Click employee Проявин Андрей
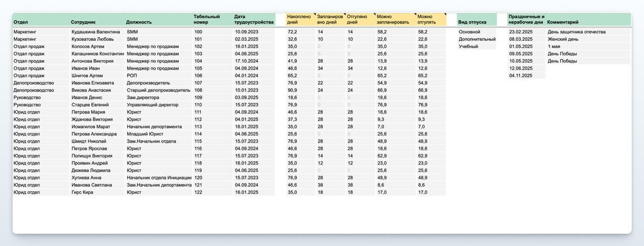 point(89,163)
